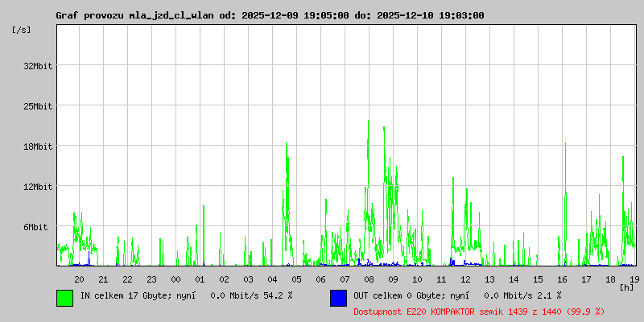Click the graph title 'Graf provozu mla_jzd_cl_wlan'
The width and height of the screenshot is (644, 322).
[x=134, y=15]
